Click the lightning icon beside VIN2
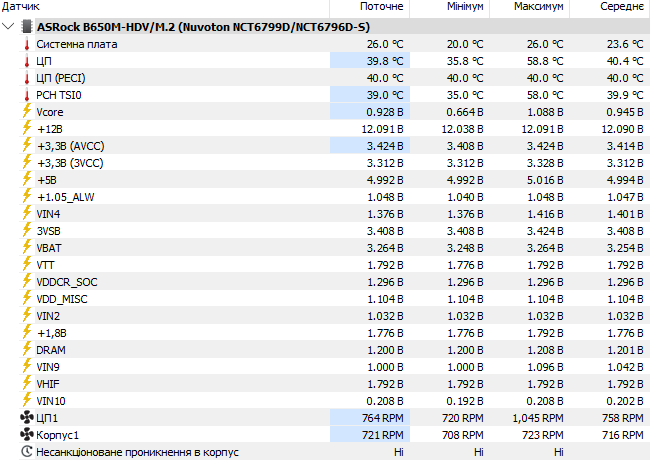655x465 pixels. click(x=27, y=315)
